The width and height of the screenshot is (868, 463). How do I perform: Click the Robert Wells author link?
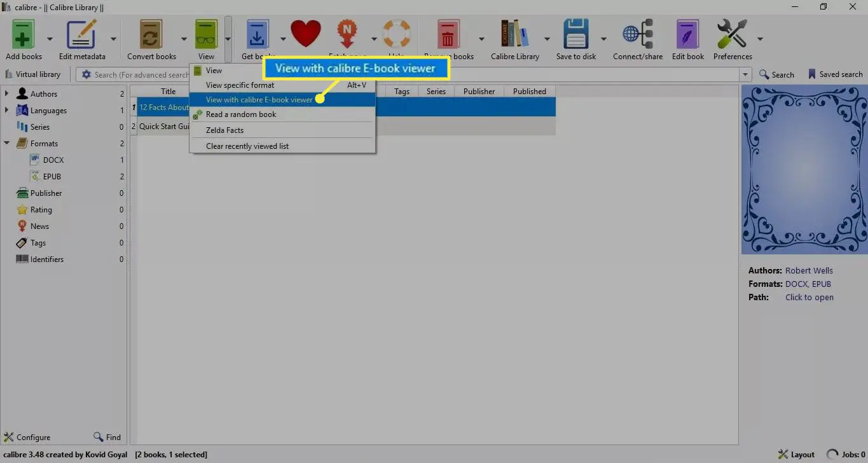(x=809, y=270)
